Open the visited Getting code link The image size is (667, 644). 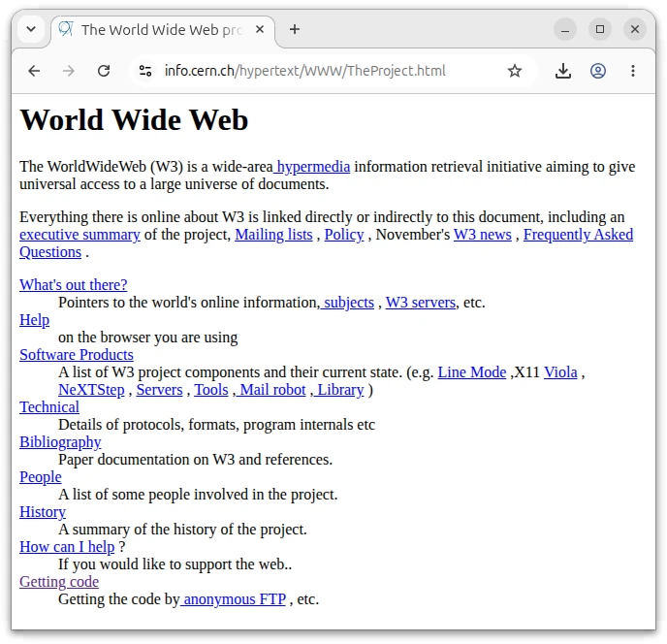click(x=59, y=581)
